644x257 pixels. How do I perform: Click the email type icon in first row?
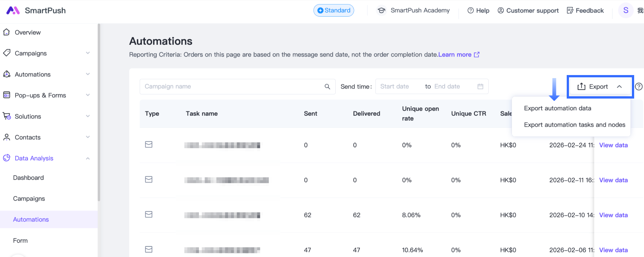[149, 145]
